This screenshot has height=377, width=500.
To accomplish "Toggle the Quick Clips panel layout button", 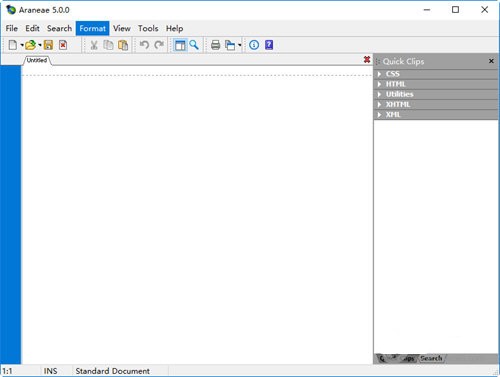I will click(x=180, y=45).
